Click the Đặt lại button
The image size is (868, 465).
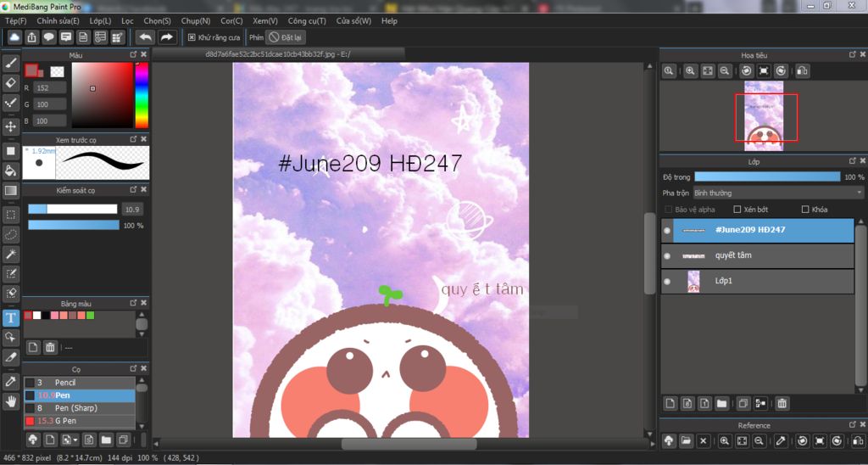(x=285, y=37)
